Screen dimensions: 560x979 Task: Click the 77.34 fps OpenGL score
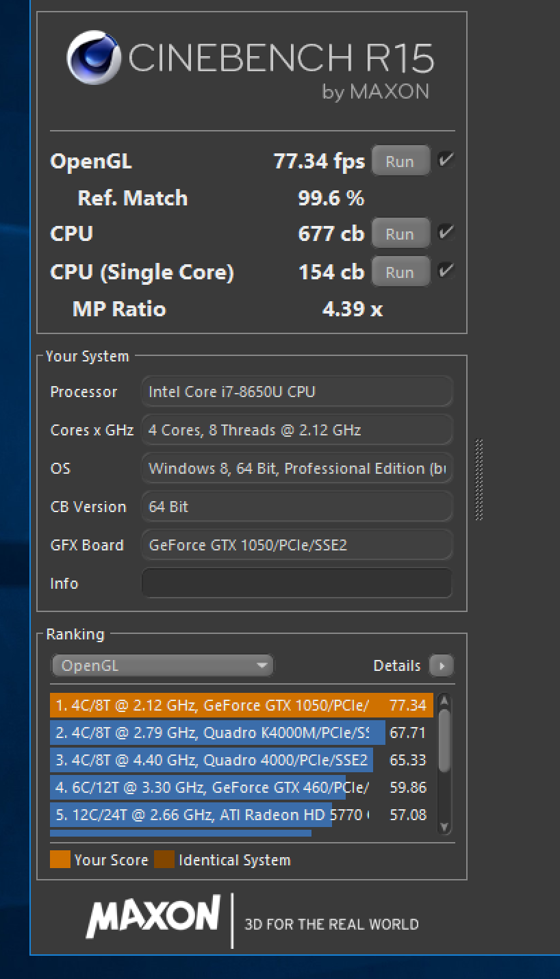click(319, 162)
